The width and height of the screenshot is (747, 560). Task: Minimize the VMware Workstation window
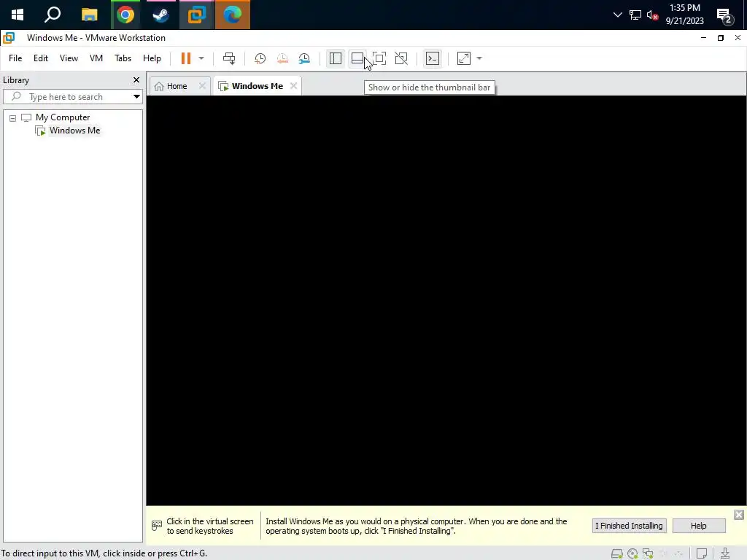(x=704, y=38)
